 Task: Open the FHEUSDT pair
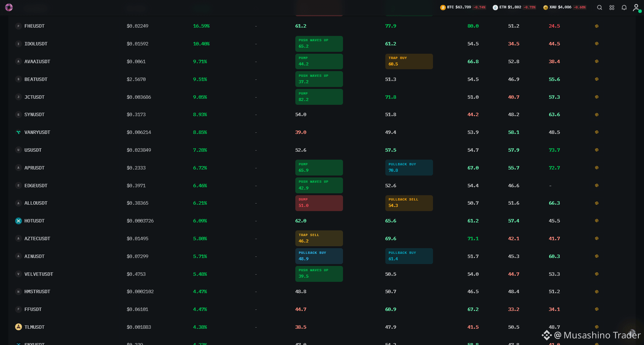[34, 26]
